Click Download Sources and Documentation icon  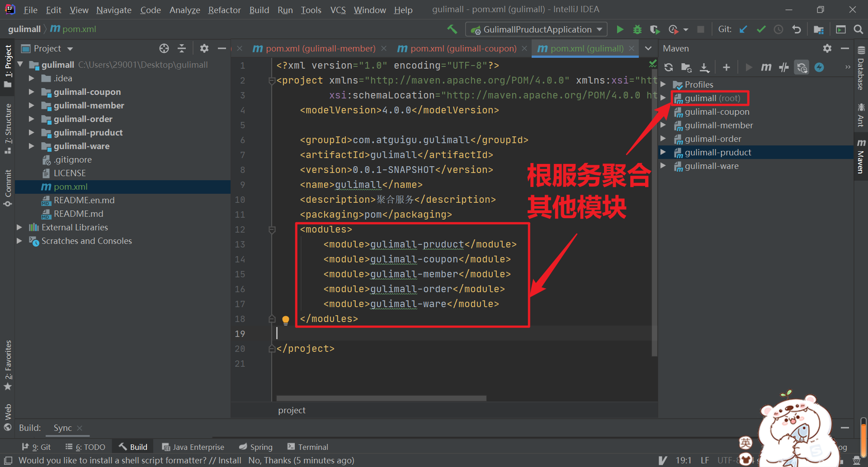704,67
